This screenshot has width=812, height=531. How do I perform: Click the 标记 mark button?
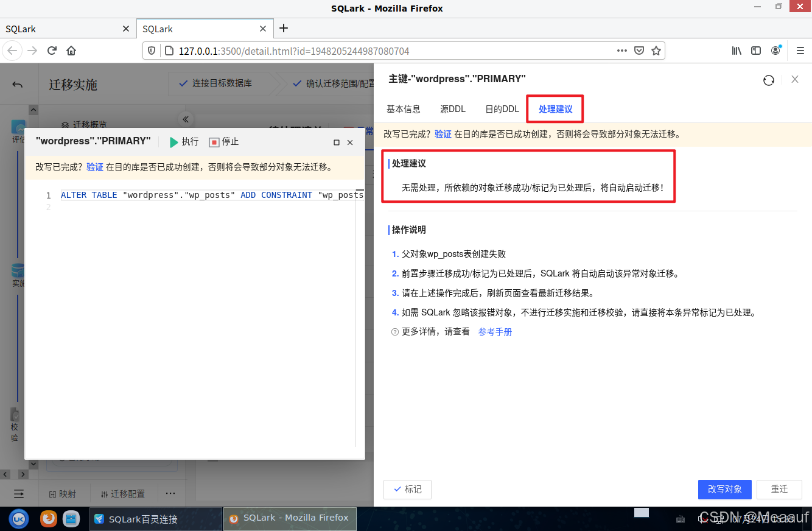click(407, 490)
